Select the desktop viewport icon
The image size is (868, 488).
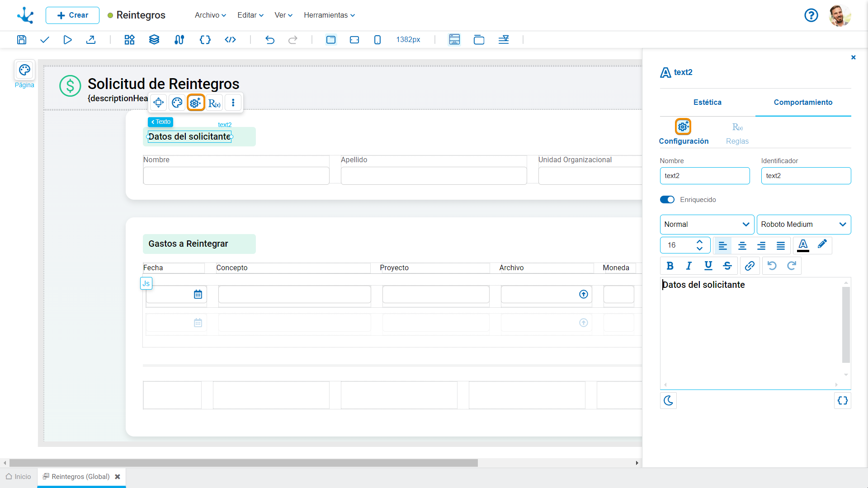pos(331,40)
